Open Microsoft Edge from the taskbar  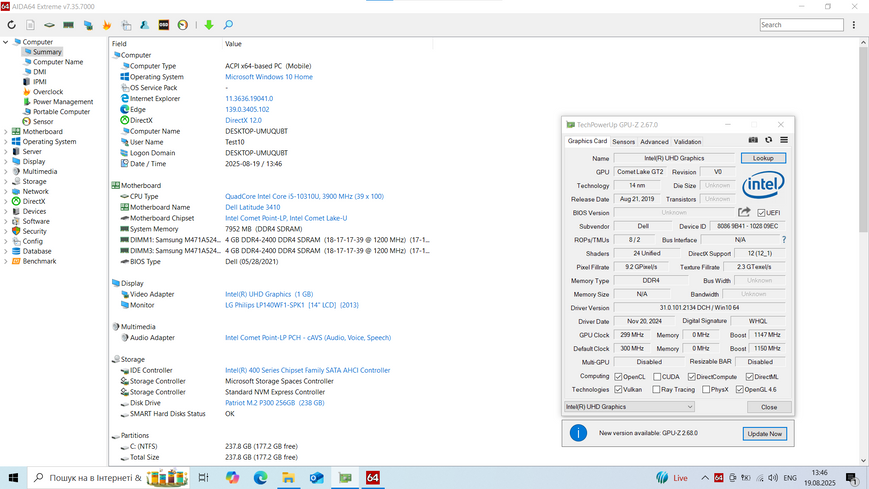pyautogui.click(x=260, y=477)
